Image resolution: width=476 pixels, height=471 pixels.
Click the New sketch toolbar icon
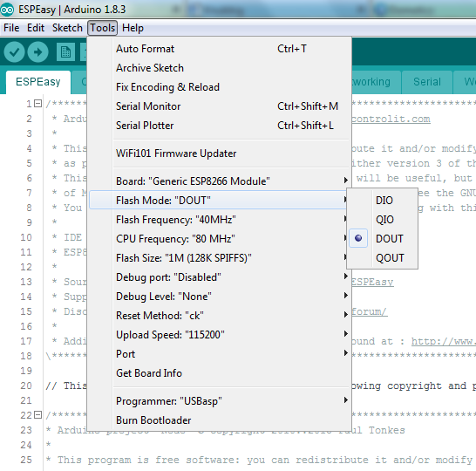[x=65, y=52]
